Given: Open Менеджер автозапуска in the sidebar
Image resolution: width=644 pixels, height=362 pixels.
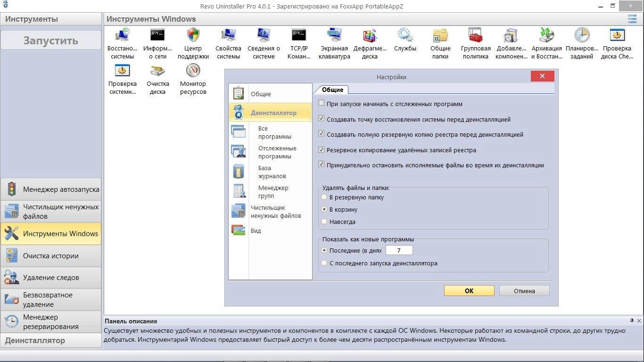Looking at the screenshot, I should tap(51, 189).
